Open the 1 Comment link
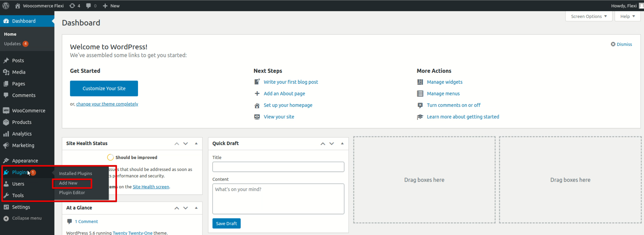 click(x=86, y=222)
